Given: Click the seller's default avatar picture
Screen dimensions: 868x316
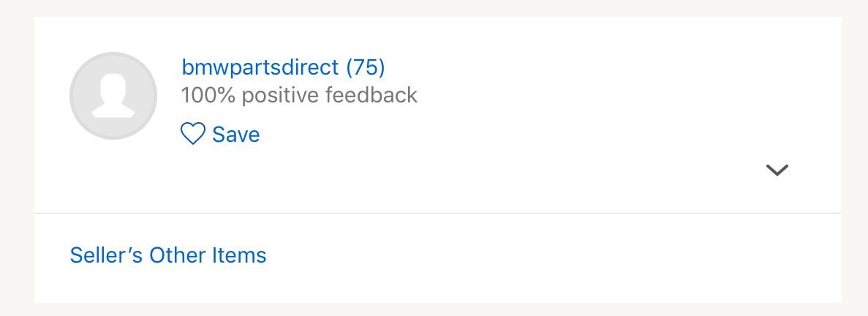Looking at the screenshot, I should [x=113, y=96].
